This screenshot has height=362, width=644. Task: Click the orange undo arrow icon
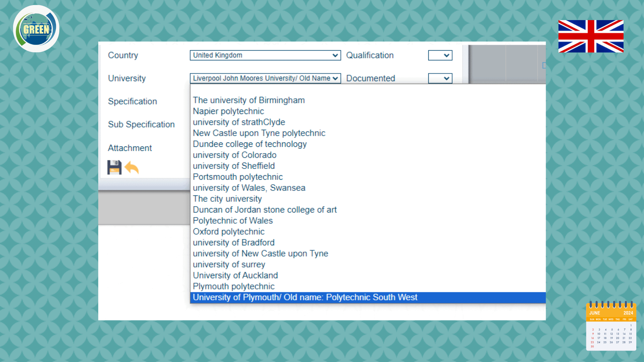click(x=132, y=167)
